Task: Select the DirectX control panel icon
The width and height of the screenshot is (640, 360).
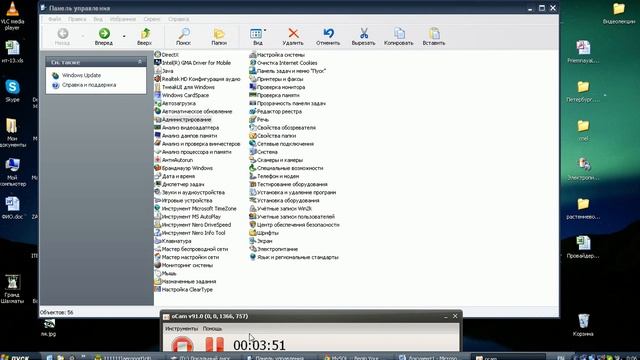Action: [158, 54]
